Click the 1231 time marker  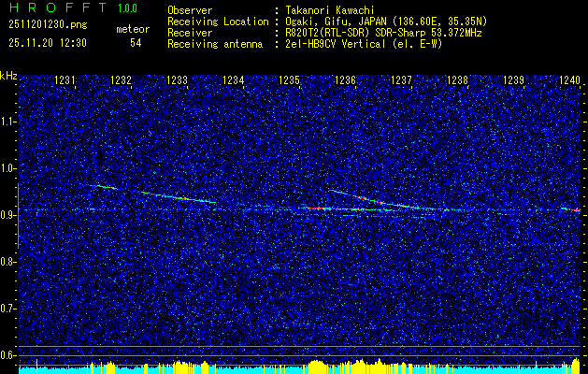coord(65,80)
